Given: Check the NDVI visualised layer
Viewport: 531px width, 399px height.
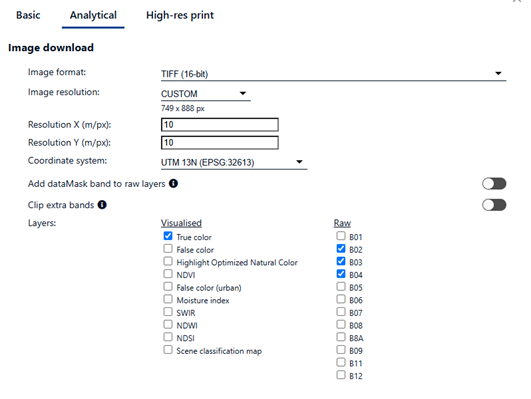Looking at the screenshot, I should coord(168,274).
